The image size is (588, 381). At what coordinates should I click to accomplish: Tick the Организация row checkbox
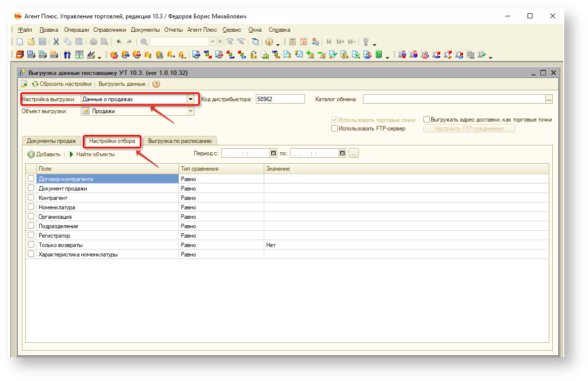[31, 216]
